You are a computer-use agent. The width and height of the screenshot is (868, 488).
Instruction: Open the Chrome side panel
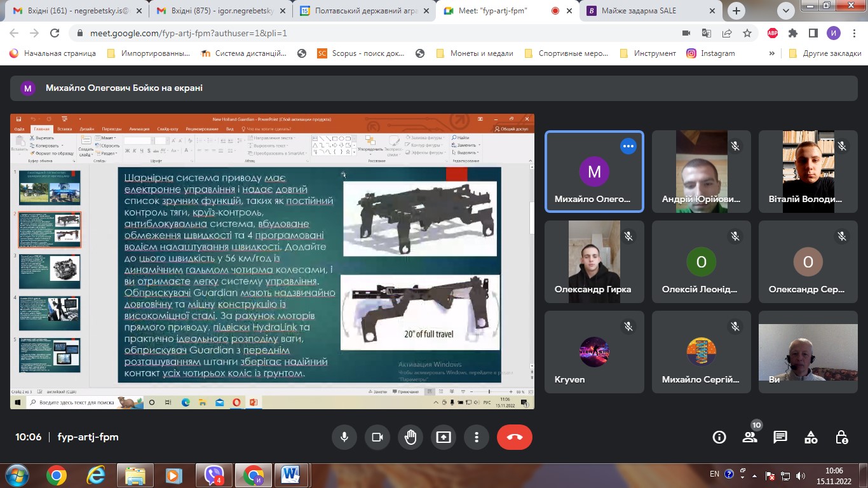tap(813, 33)
